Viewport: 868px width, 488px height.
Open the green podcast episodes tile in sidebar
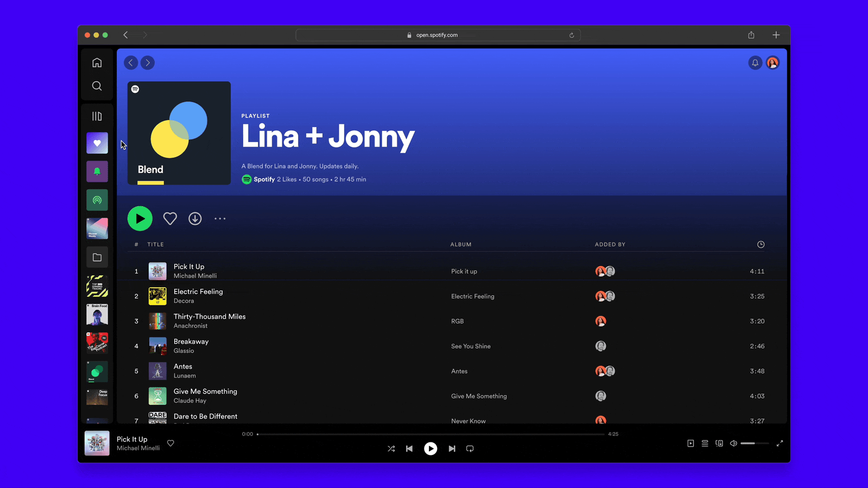pyautogui.click(x=97, y=200)
